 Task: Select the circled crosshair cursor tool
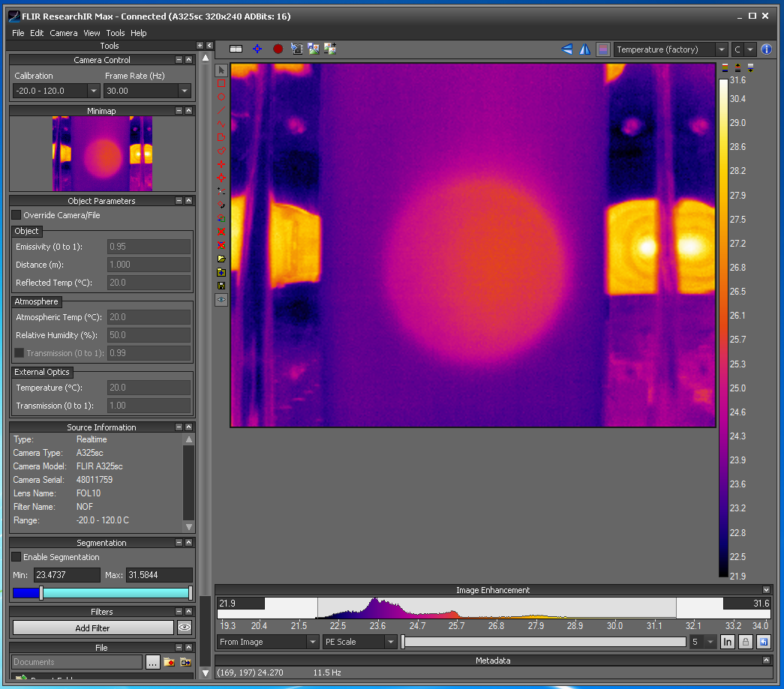[221, 178]
